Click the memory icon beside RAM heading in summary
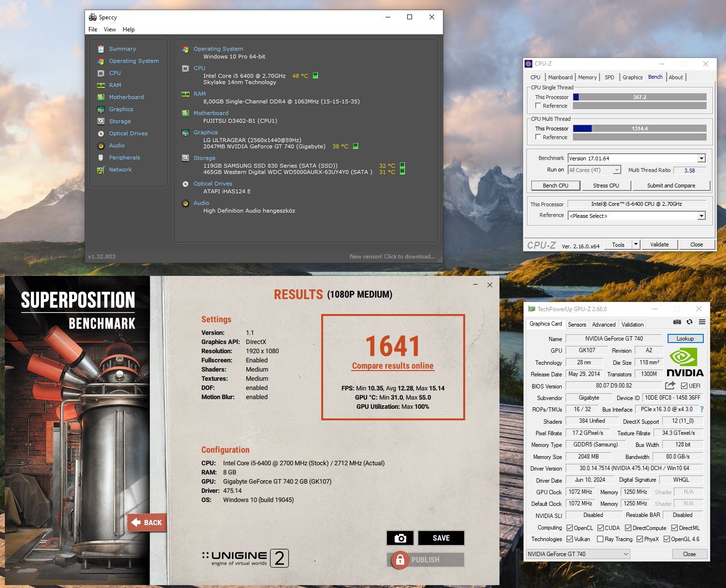 (185, 94)
